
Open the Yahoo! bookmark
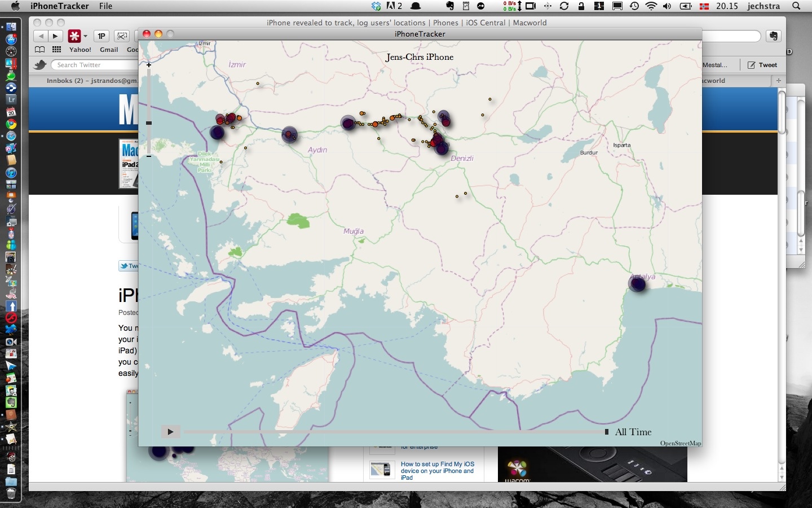[80, 50]
